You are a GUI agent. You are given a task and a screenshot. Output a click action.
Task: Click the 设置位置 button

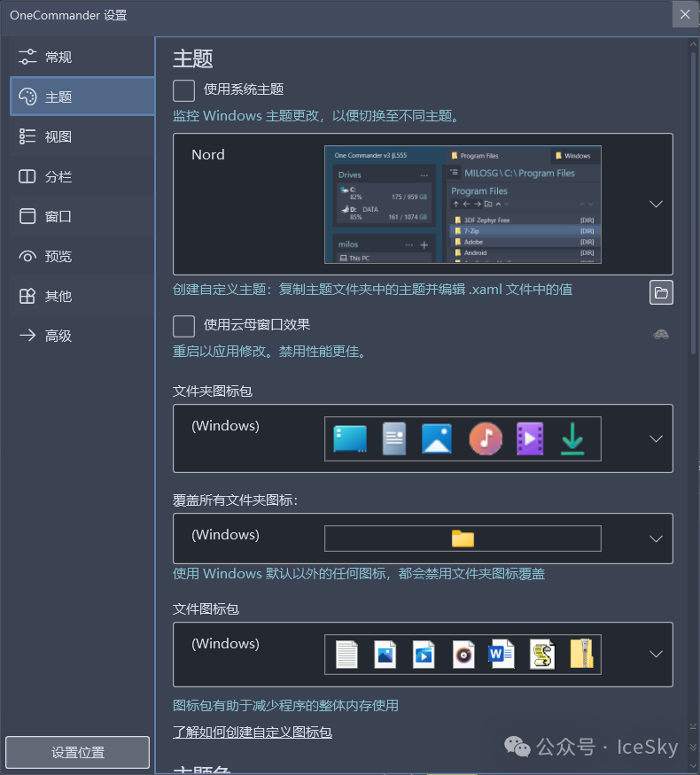point(78,752)
